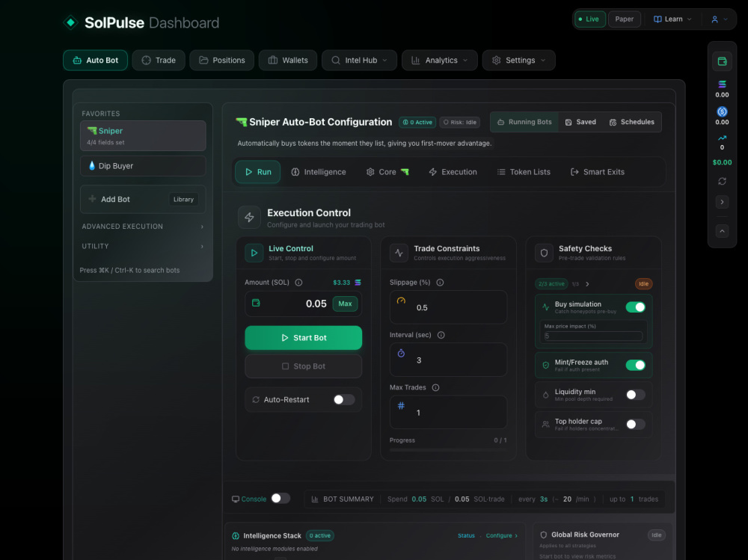748x560 pixels.
Task: Expand the Learn dropdown
Action: [x=672, y=19]
